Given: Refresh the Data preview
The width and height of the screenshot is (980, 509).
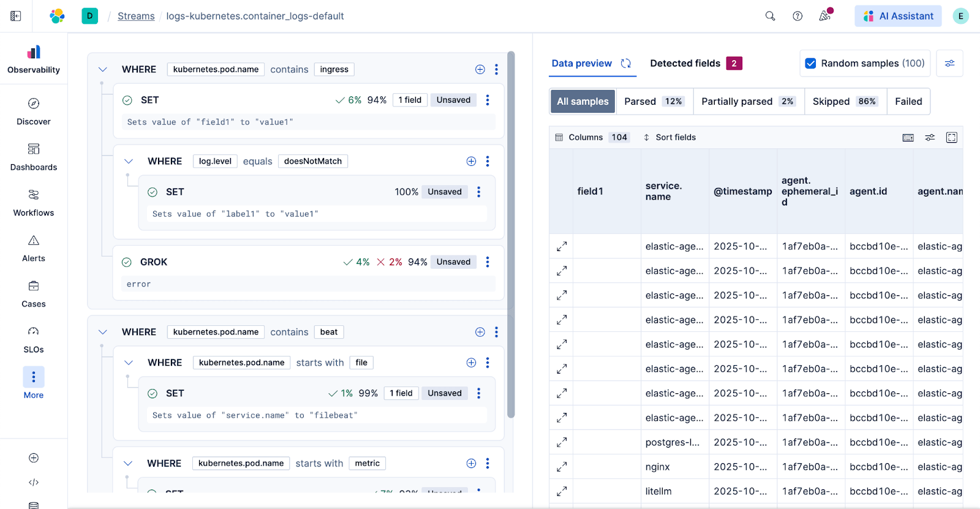Looking at the screenshot, I should coord(626,63).
